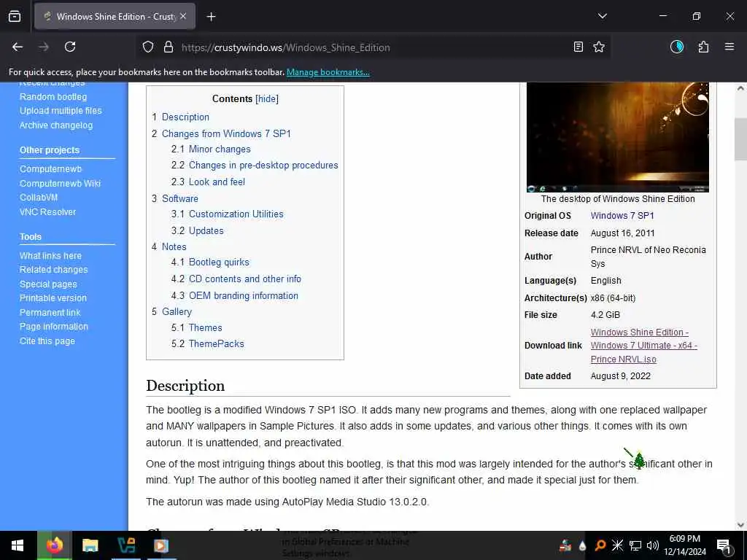This screenshot has width=747, height=560.
Task: Go forward one page
Action: pyautogui.click(x=44, y=47)
